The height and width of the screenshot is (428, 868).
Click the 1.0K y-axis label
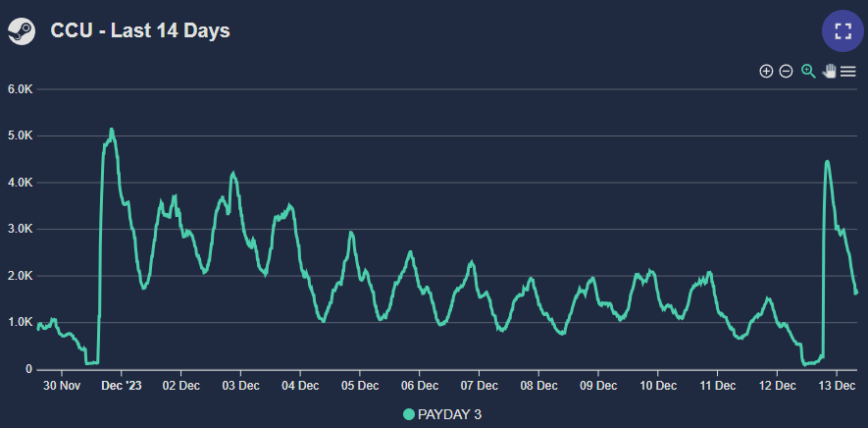(x=21, y=323)
